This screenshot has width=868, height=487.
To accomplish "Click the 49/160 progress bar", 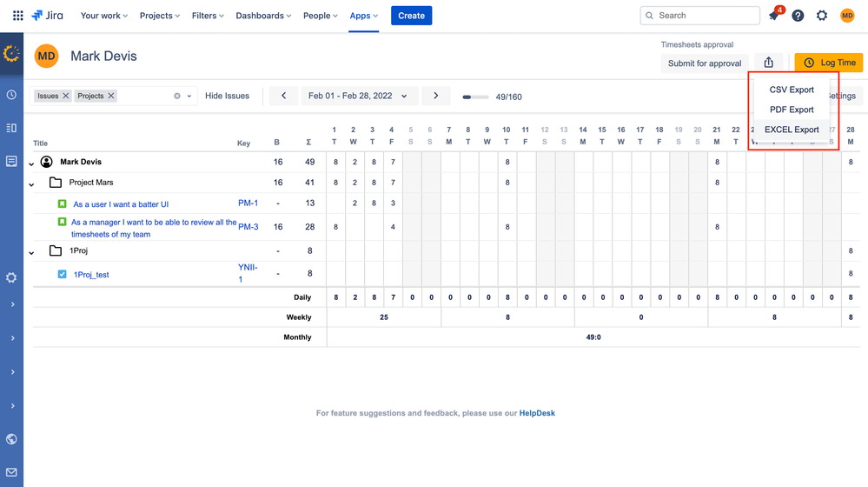I will coord(475,97).
